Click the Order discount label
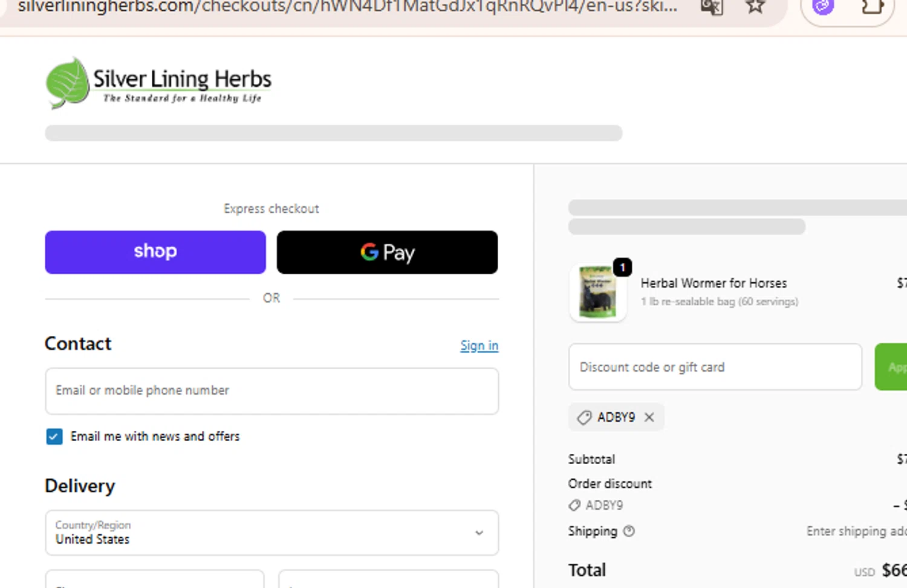Viewport: 907px width, 588px height. [x=610, y=483]
